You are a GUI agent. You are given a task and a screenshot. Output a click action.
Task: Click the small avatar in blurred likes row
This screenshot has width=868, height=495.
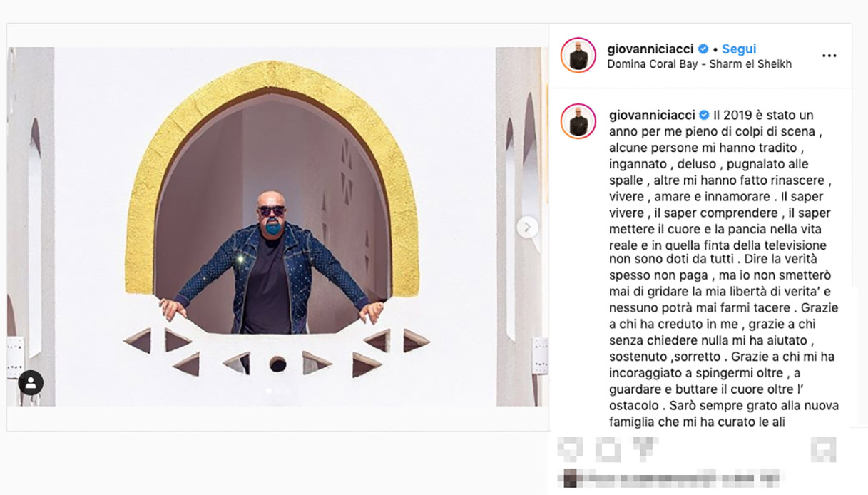point(569,478)
